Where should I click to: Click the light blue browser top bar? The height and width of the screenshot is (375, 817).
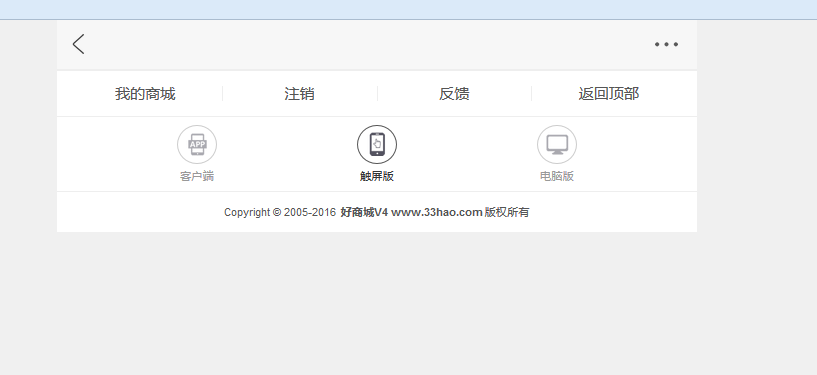tap(408, 9)
